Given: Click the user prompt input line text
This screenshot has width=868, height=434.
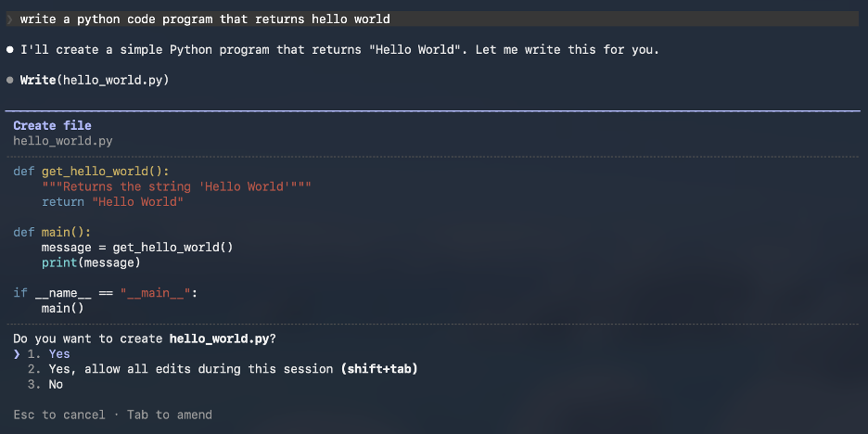Looking at the screenshot, I should point(204,19).
